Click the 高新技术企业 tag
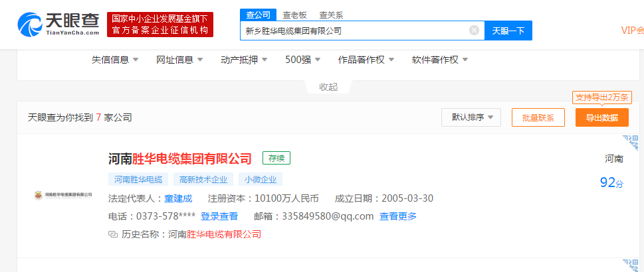Image resolution: width=644 pixels, height=272 pixels. pos(203,179)
